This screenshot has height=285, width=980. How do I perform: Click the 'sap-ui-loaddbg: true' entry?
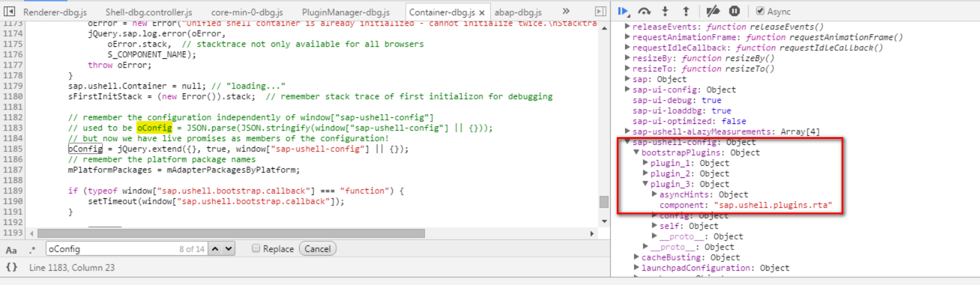pyautogui.click(x=682, y=111)
